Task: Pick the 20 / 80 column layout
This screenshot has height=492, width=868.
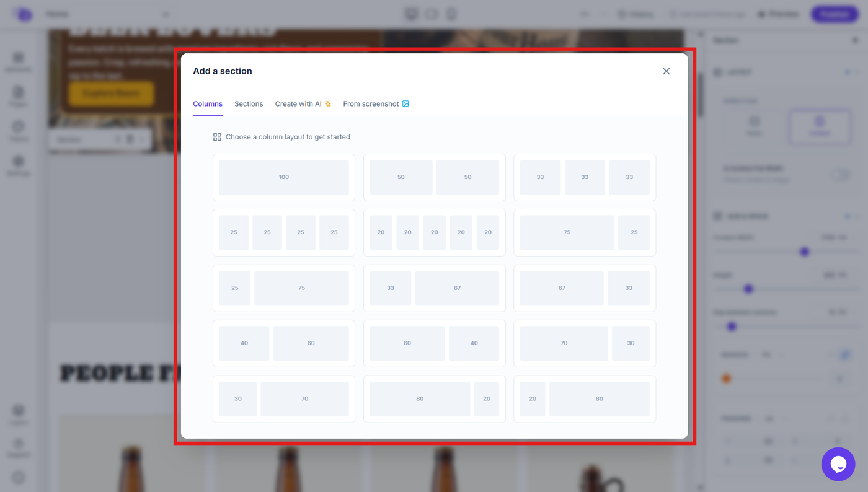Action: pos(585,399)
